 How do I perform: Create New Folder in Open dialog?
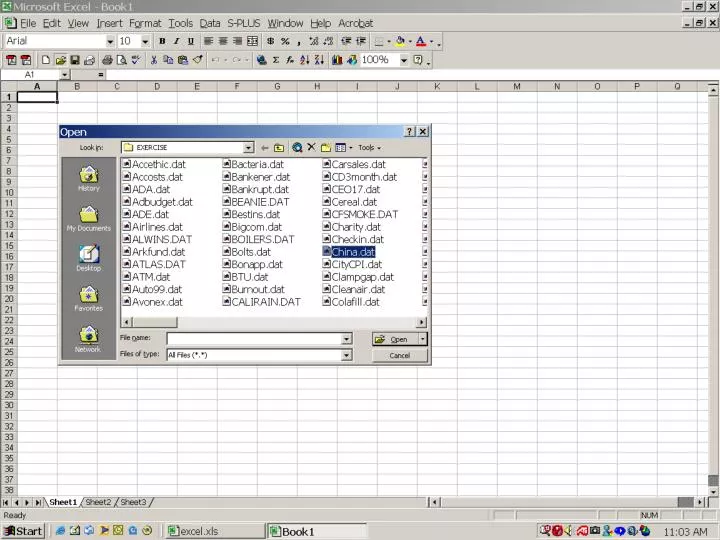[x=326, y=147]
